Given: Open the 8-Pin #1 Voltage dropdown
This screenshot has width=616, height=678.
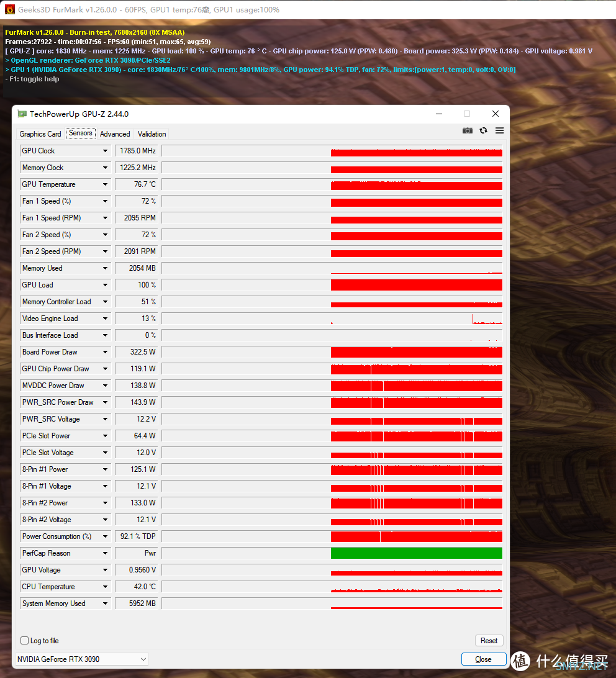Looking at the screenshot, I should [x=105, y=486].
